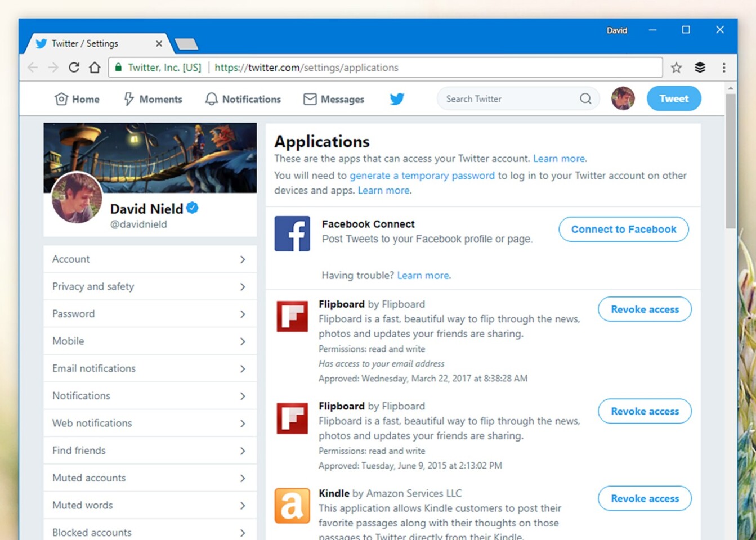The width and height of the screenshot is (756, 540).
Task: Expand the Muted words settings section
Action: pyautogui.click(x=149, y=505)
